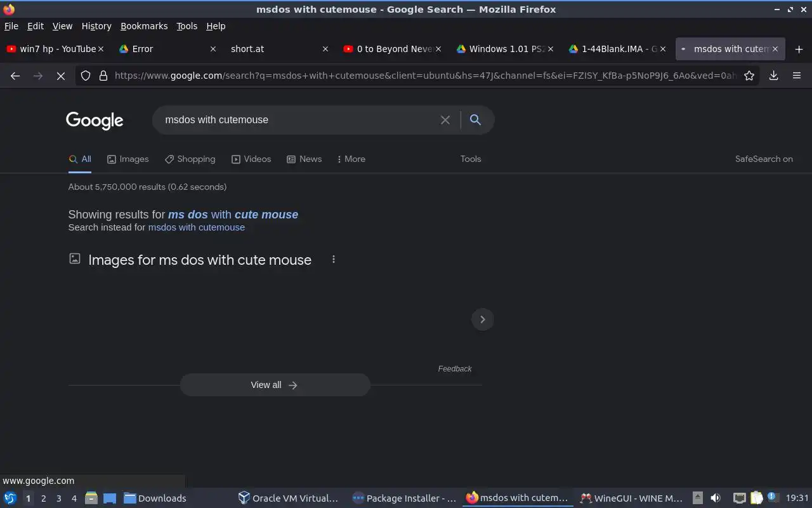This screenshot has height=508, width=812.
Task: Switch to Oracle VM VirtualBox window
Action: (289, 498)
